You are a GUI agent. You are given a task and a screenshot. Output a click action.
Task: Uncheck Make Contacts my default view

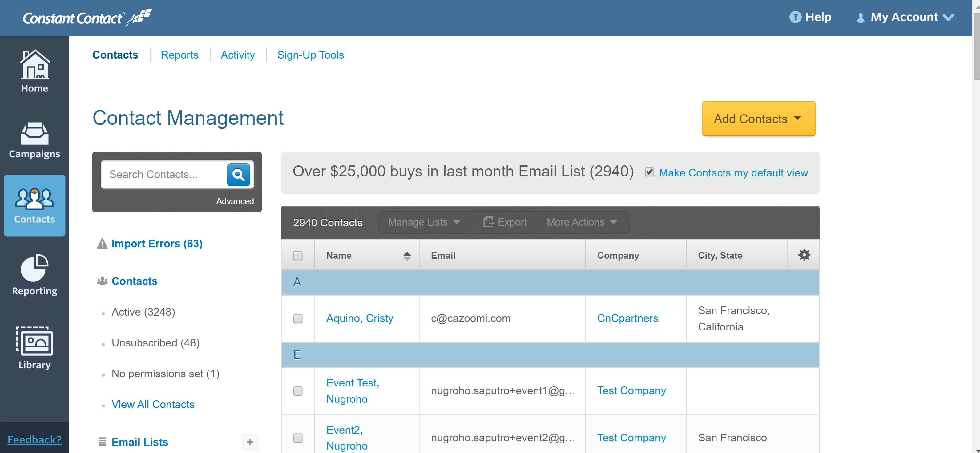649,172
